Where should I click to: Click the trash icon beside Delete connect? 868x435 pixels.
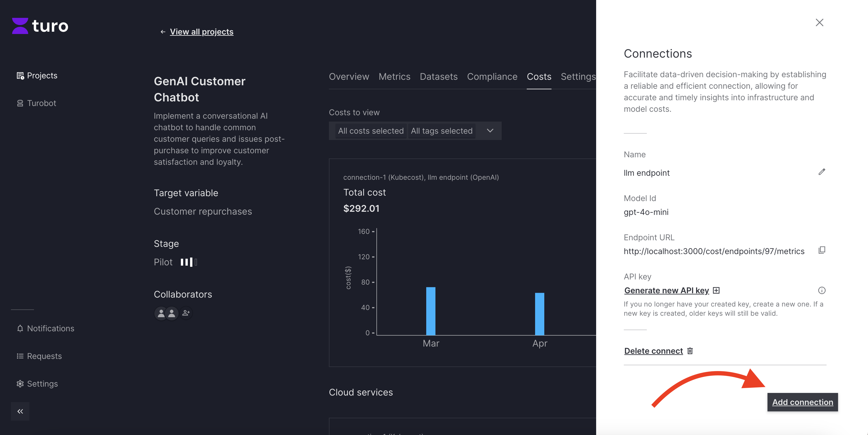[690, 351]
